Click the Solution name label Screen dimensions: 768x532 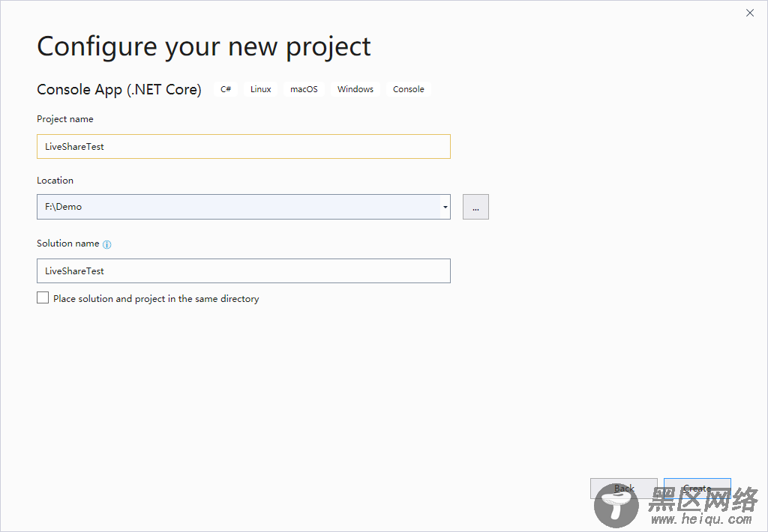(68, 244)
